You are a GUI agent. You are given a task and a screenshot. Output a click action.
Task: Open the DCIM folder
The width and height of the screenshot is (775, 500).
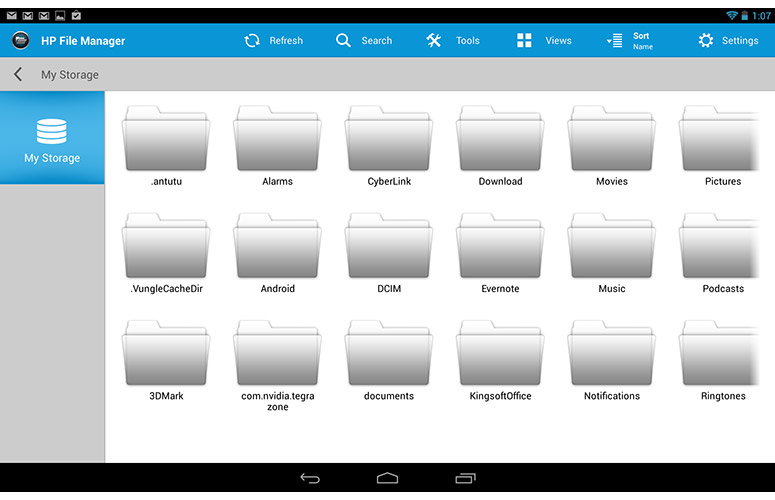[x=389, y=253]
